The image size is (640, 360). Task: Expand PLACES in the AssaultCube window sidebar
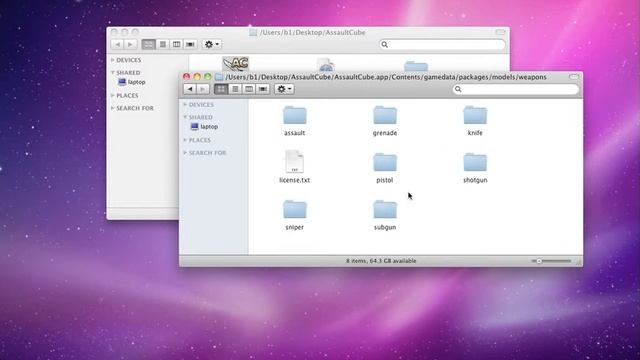pos(113,96)
